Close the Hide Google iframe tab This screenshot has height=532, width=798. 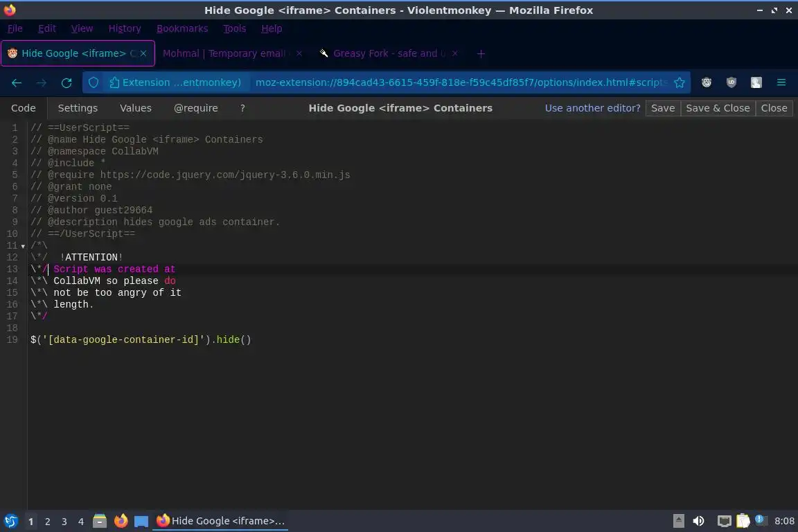click(143, 53)
